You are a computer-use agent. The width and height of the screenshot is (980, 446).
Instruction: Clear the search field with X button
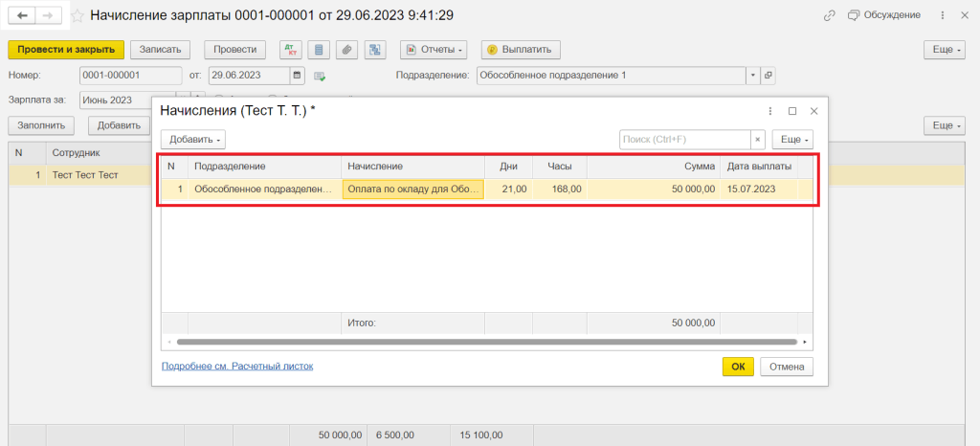[758, 140]
